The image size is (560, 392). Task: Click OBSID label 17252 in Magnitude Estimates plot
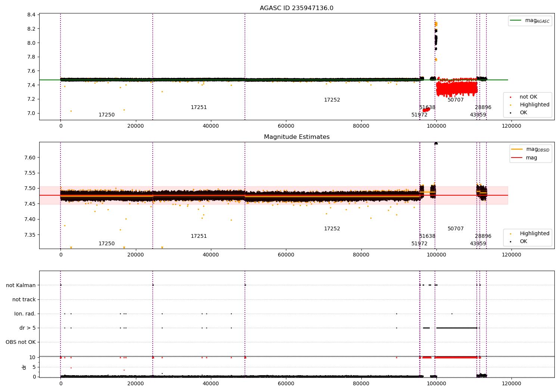point(332,229)
